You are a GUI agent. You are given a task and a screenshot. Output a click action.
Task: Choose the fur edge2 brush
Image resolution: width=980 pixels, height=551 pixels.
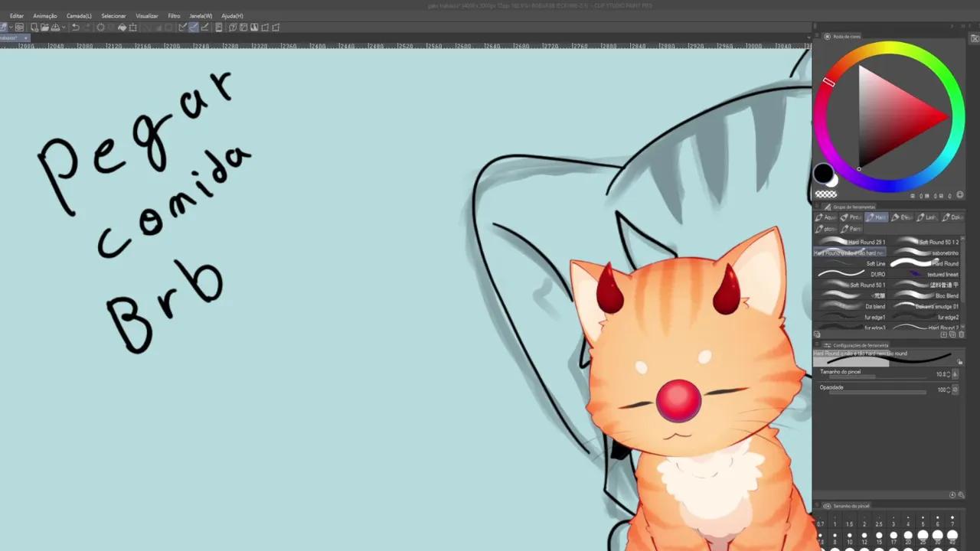click(x=923, y=317)
